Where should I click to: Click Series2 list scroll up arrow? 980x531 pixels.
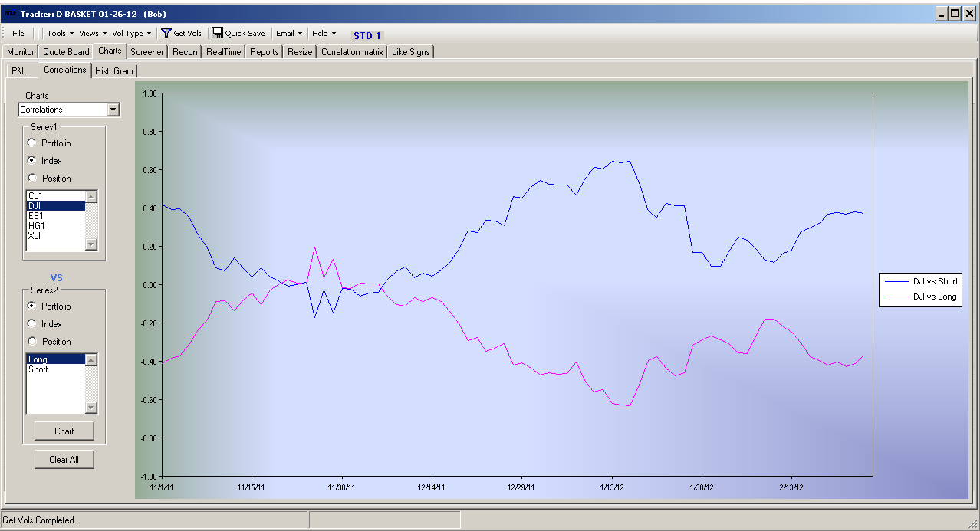[91, 360]
